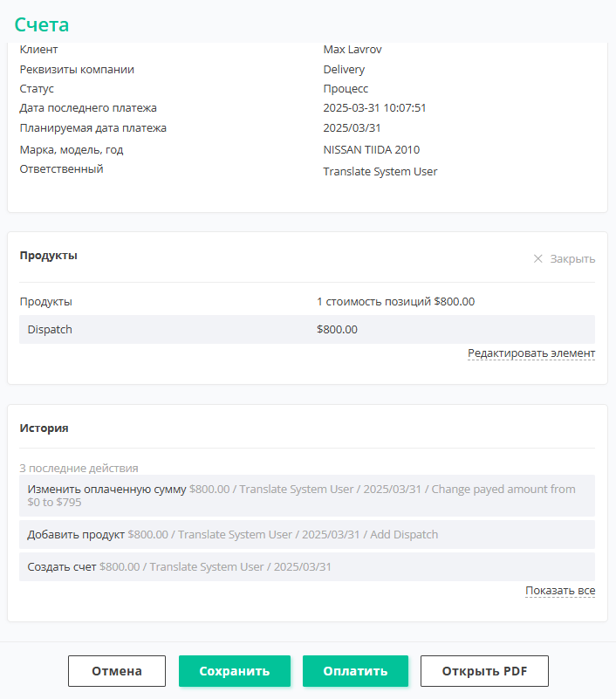Click the Изменить оплаченную сумму history entry
This screenshot has width=616, height=699.
pos(307,496)
